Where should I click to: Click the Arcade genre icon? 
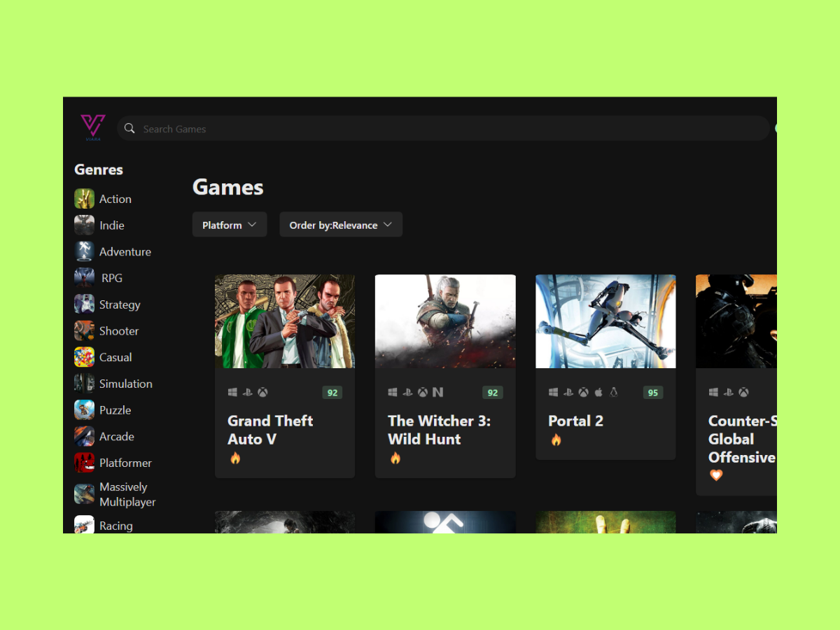(84, 436)
